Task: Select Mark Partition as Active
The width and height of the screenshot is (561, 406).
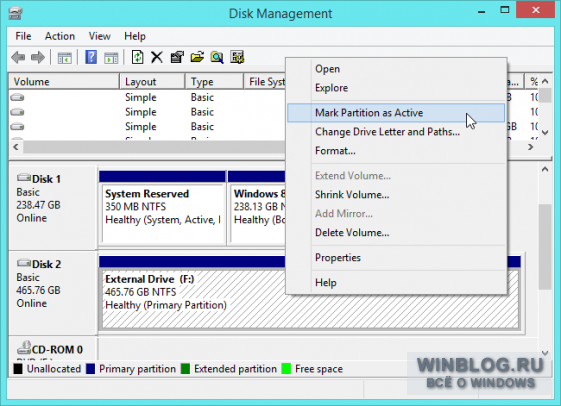Action: [x=396, y=113]
